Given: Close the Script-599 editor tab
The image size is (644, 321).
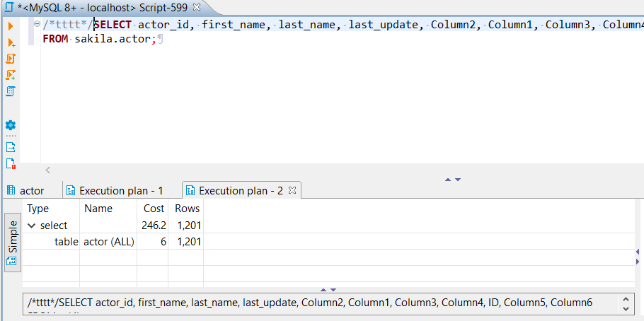Looking at the screenshot, I should pos(197,7).
